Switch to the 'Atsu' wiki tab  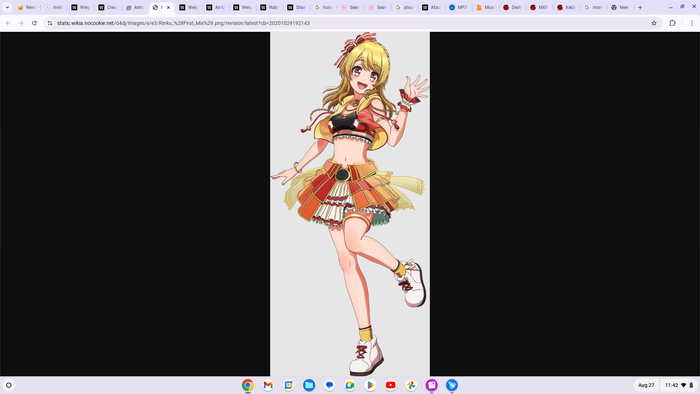pos(431,7)
